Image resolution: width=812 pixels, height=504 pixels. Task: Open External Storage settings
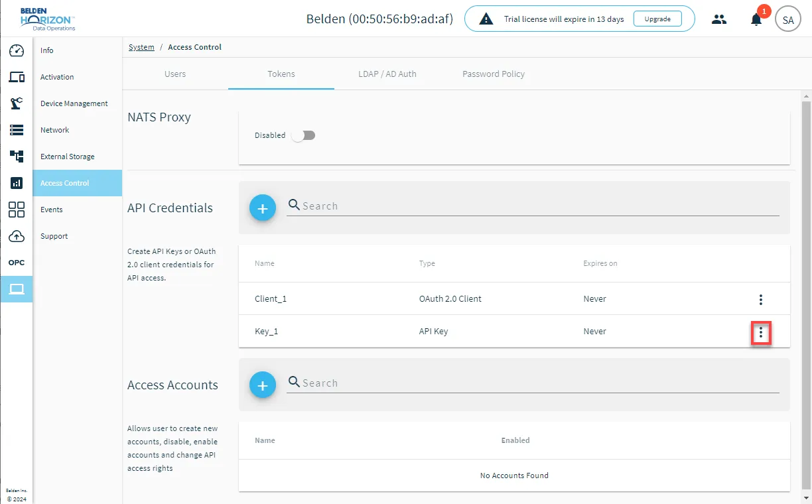click(x=77, y=157)
